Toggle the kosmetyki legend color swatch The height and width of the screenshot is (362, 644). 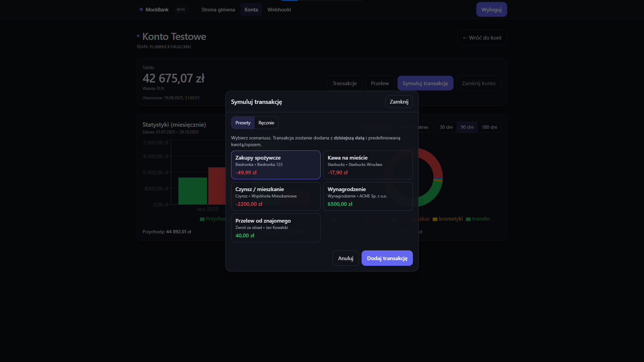point(435,219)
